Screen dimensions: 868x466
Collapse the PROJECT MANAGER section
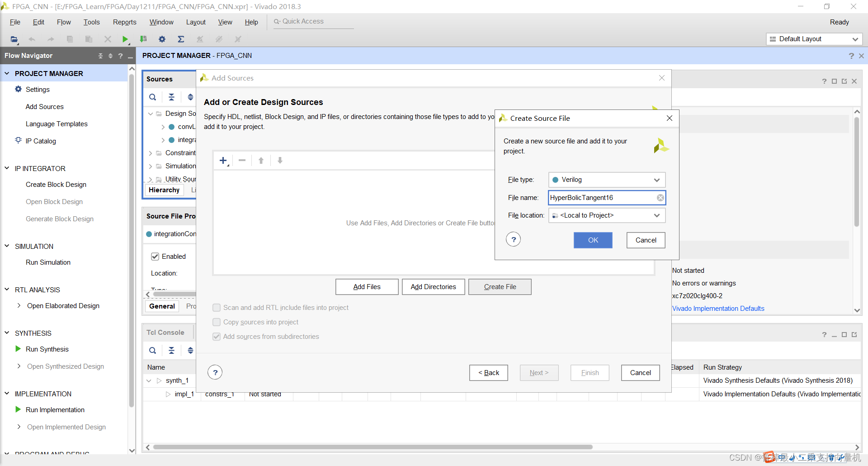coord(7,73)
